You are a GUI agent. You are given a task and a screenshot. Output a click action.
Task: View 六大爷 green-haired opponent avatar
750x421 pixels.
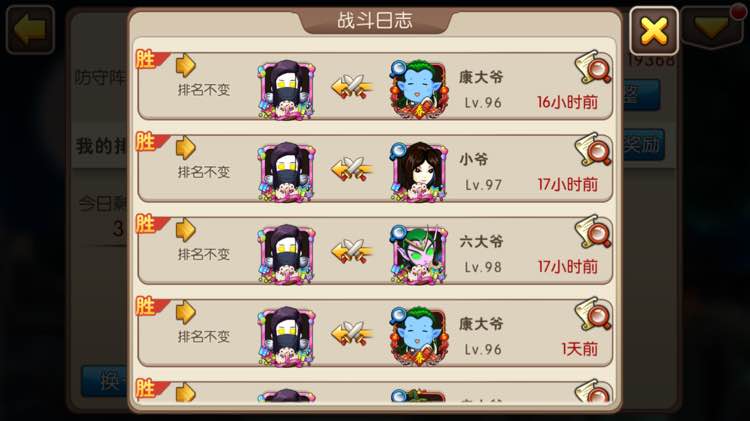coord(419,254)
